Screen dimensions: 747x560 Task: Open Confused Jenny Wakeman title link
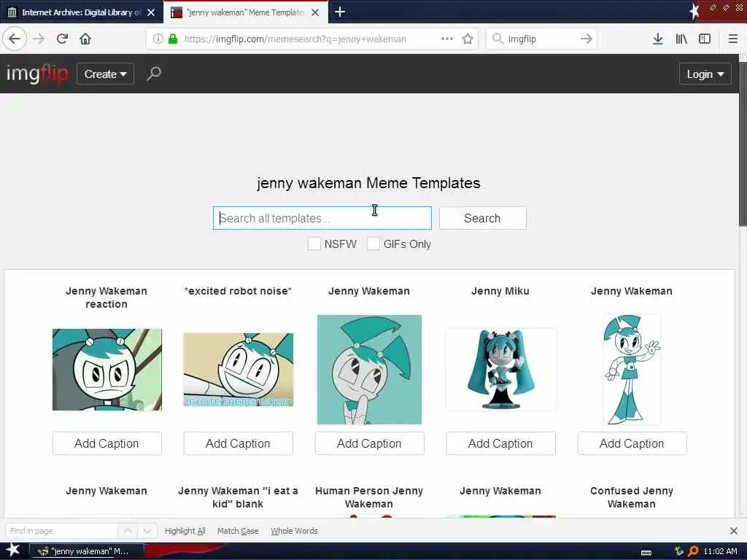632,497
